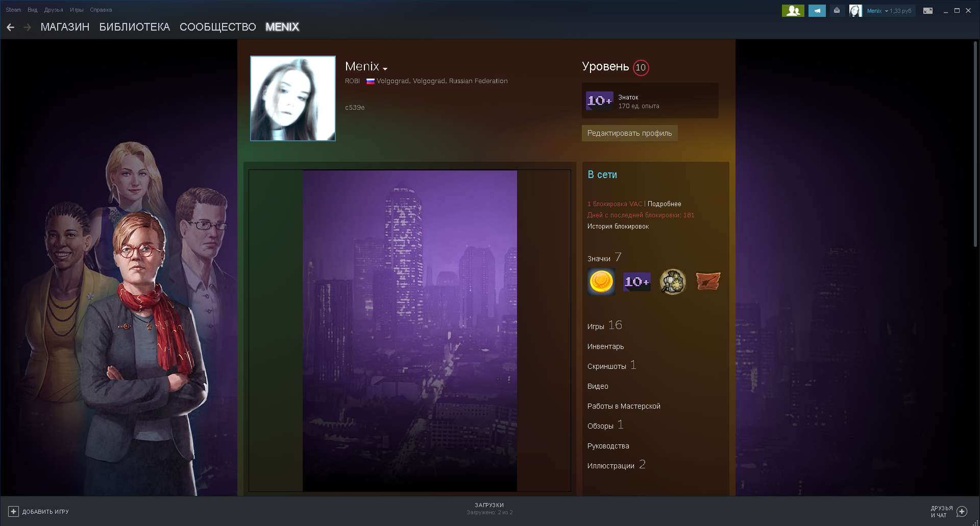This screenshot has width=980, height=526.
Task: Open Инвентарь link
Action: (x=606, y=346)
